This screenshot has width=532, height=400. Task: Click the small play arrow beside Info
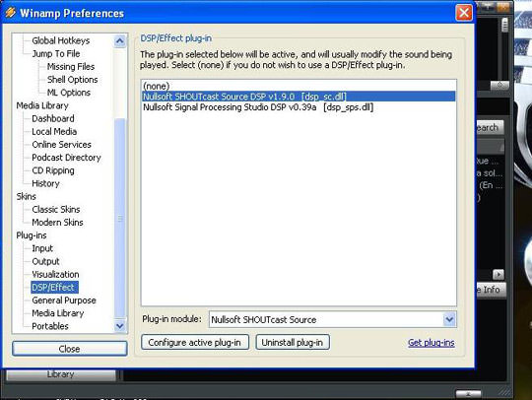click(x=499, y=274)
